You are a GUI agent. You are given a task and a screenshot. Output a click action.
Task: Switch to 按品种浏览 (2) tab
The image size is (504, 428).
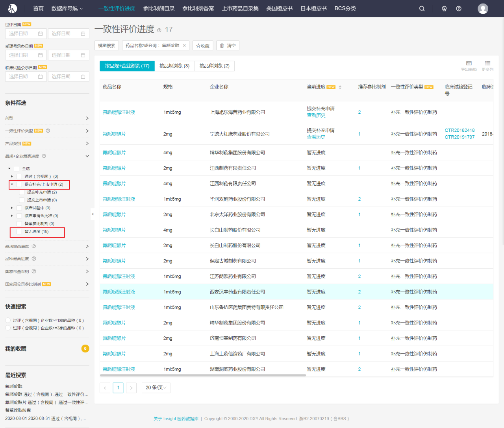coord(214,66)
